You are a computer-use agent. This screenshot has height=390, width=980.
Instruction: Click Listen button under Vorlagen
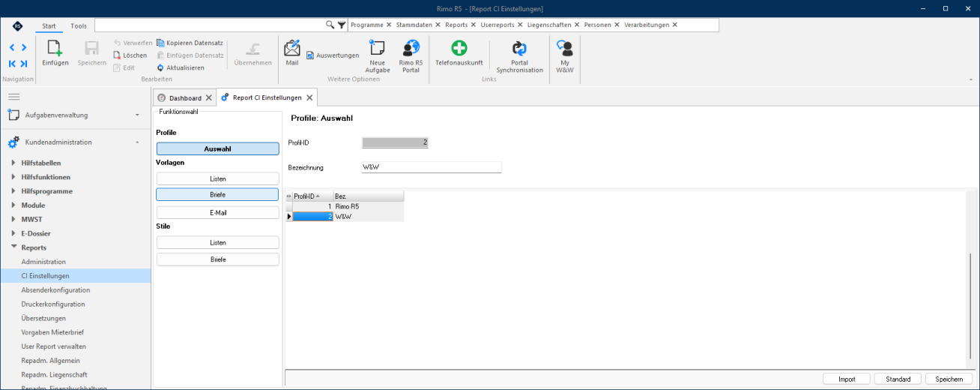(217, 178)
